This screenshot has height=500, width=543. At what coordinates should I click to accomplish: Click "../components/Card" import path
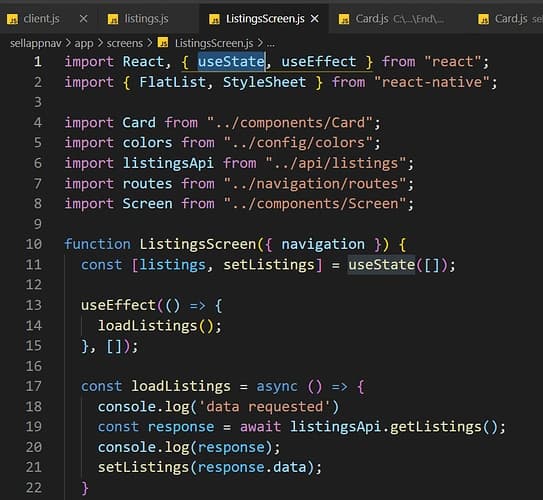pyautogui.click(x=290, y=123)
